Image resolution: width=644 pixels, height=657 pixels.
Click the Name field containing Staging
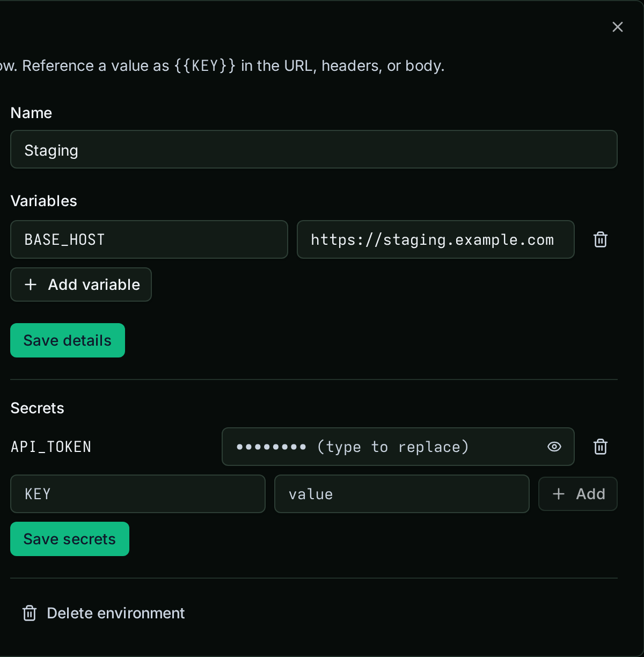pyautogui.click(x=314, y=149)
